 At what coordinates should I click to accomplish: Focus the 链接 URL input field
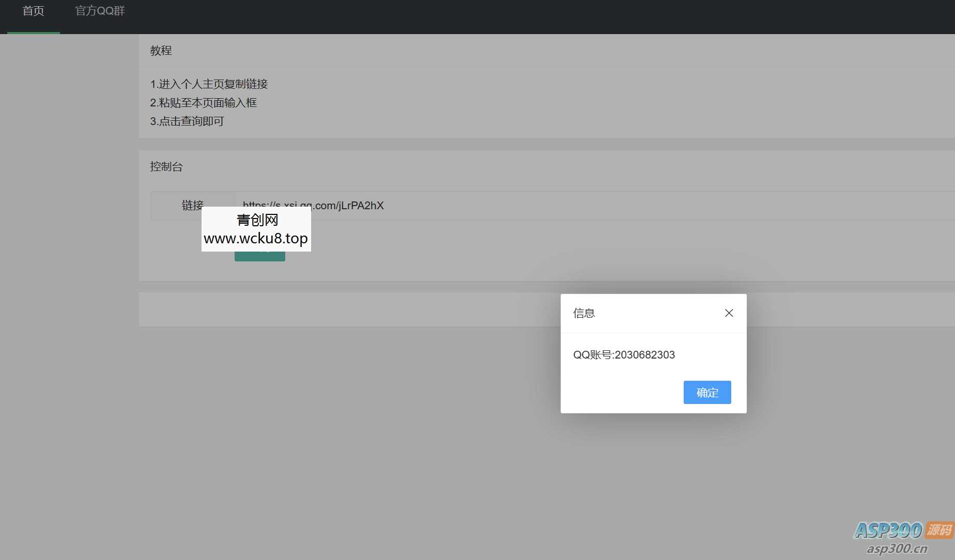tap(568, 206)
